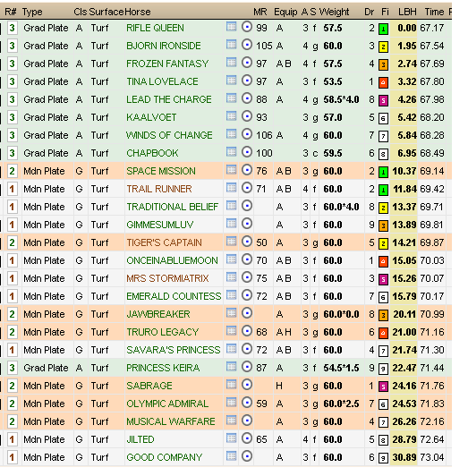The width and height of the screenshot is (468, 476).
Task: Click green finish badge for RIFLE QUEEN
Action: [383, 30]
